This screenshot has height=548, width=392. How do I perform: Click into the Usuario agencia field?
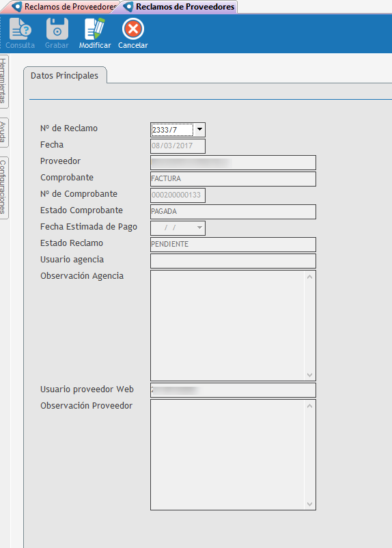coord(233,261)
